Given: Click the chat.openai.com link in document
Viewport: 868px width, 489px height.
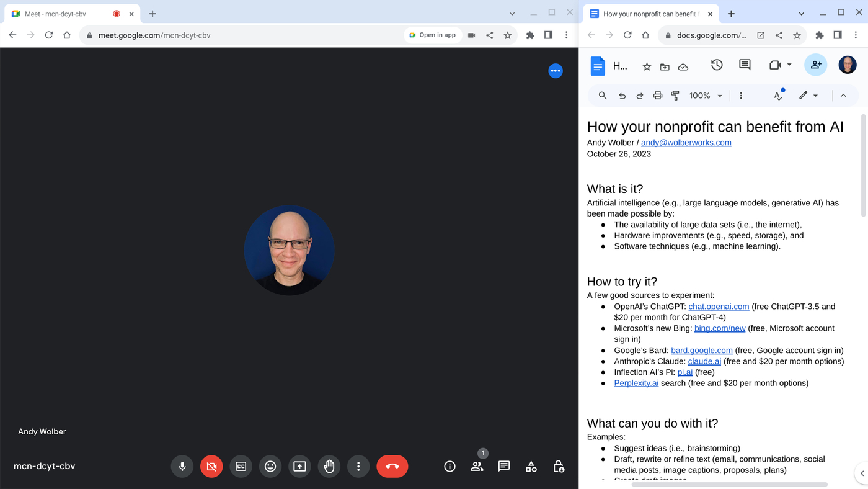Looking at the screenshot, I should click(x=719, y=306).
